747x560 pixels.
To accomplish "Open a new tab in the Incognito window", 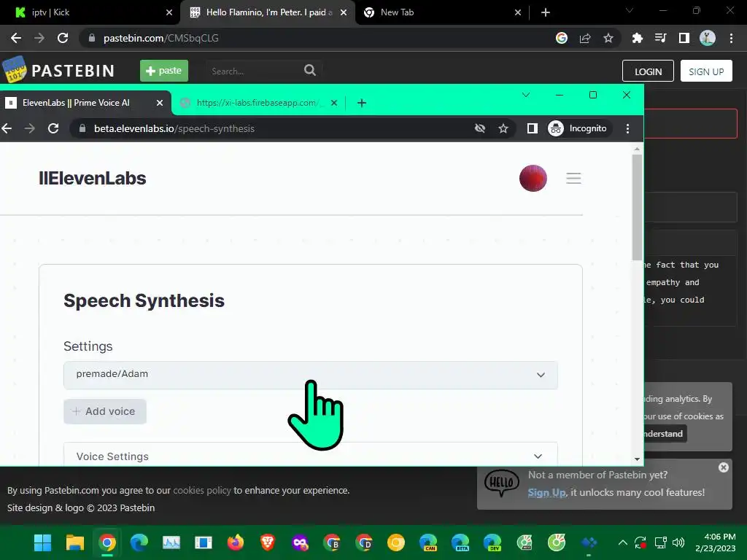I will [362, 103].
